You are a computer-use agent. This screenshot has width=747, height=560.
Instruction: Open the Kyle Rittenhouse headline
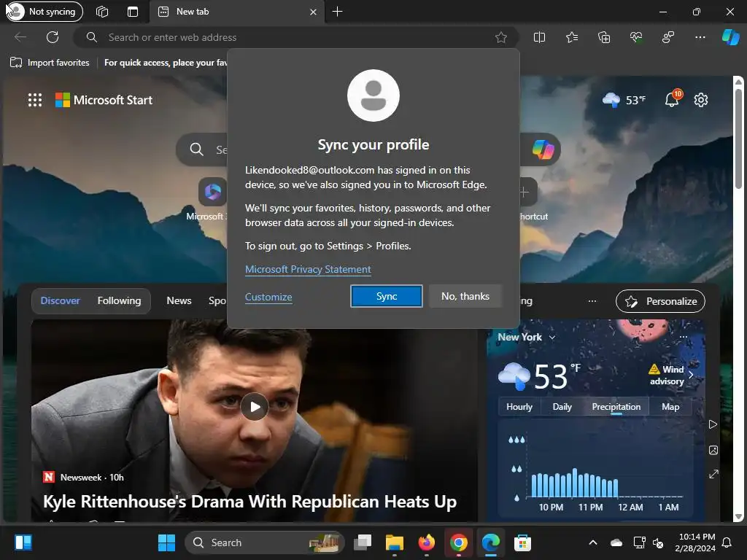pos(249,502)
